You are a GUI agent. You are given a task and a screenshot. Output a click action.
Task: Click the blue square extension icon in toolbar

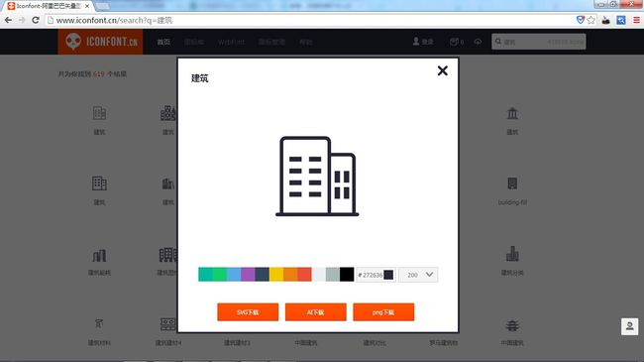click(x=621, y=20)
